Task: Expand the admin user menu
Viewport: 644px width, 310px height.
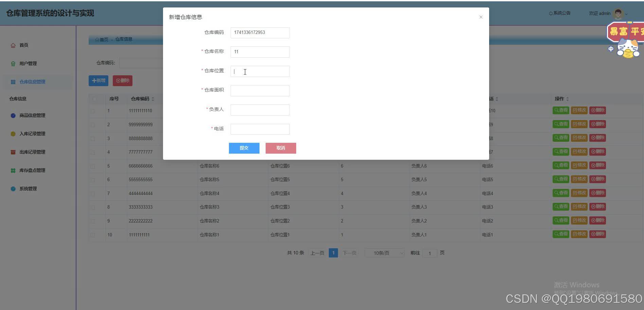Action: (627, 14)
